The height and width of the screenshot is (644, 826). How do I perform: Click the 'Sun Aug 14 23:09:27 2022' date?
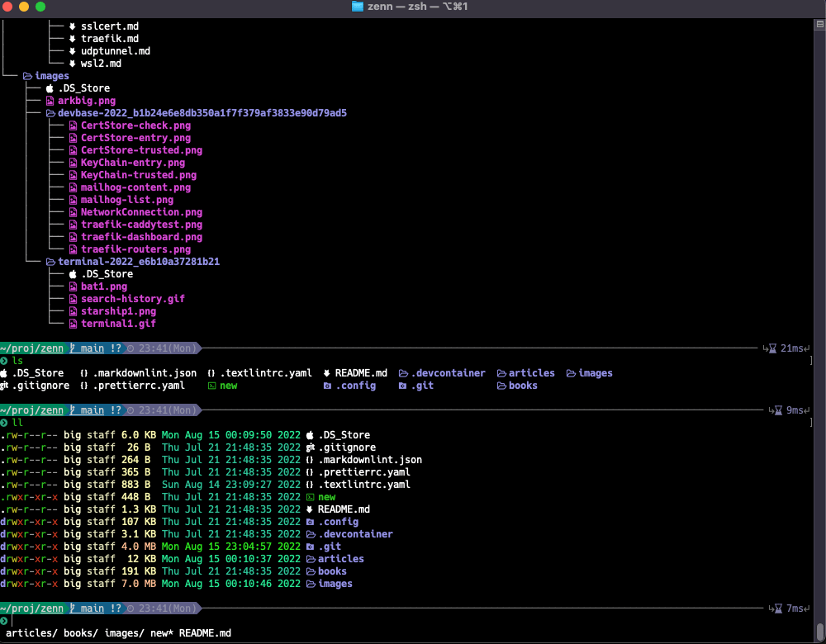(230, 485)
